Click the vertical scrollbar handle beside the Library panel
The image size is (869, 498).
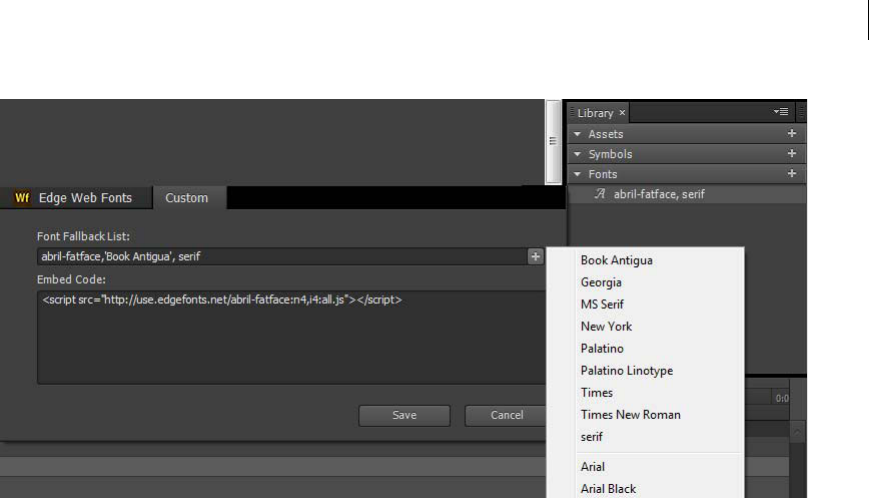(553, 141)
